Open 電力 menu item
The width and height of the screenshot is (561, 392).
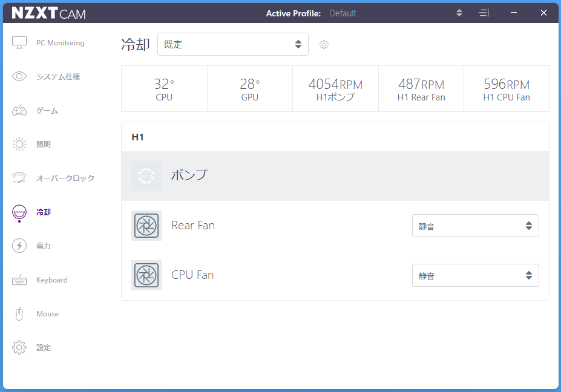44,246
